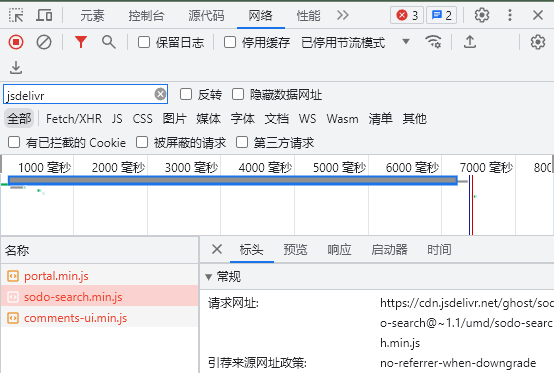
Task: Close the request details pane
Action: [x=217, y=249]
